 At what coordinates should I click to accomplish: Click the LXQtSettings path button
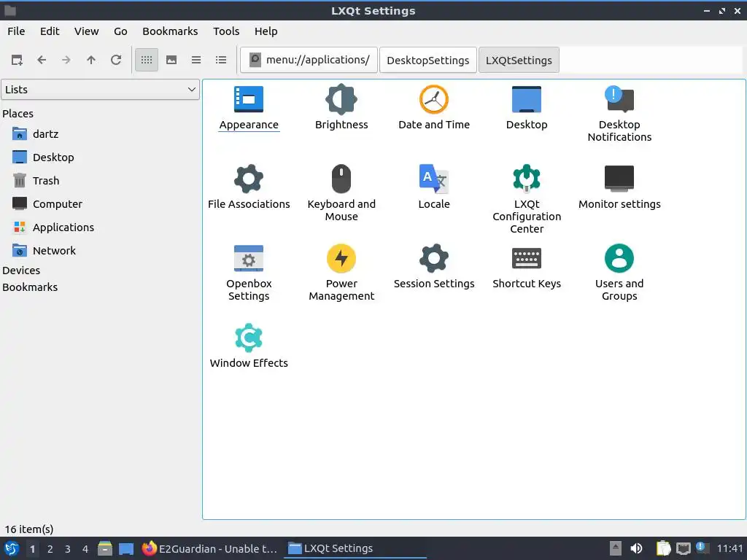point(519,60)
